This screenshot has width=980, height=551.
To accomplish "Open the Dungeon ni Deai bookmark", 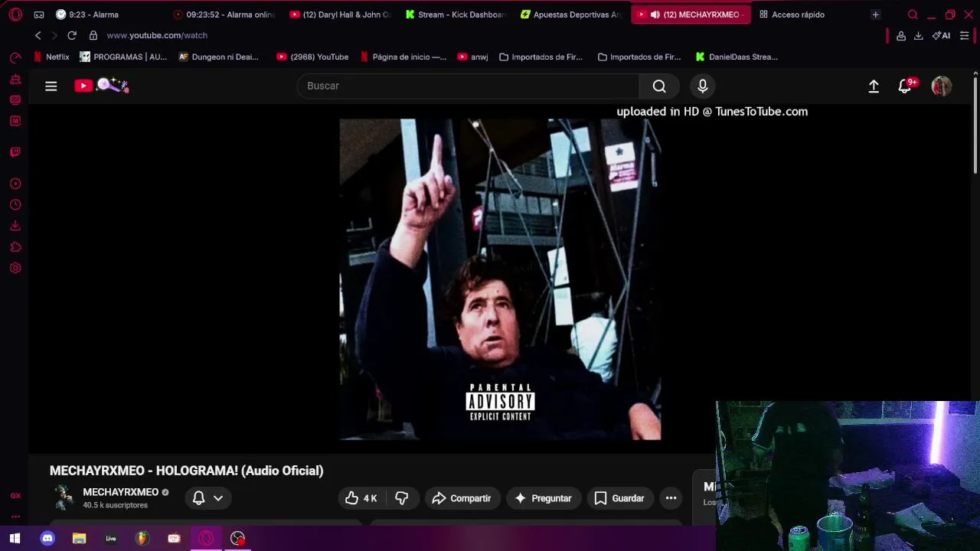I will 218,57.
